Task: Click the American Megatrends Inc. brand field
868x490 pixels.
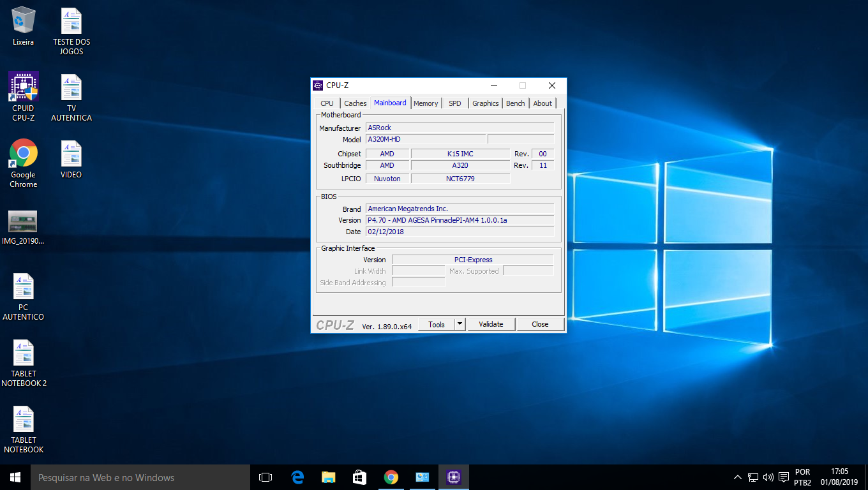Action: (460, 209)
